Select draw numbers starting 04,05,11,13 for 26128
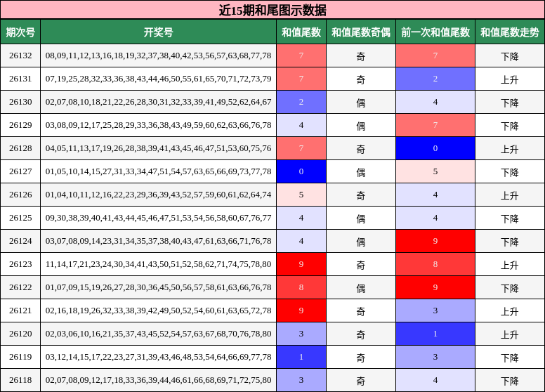Viewport: 545px width, 392px height. coord(159,148)
